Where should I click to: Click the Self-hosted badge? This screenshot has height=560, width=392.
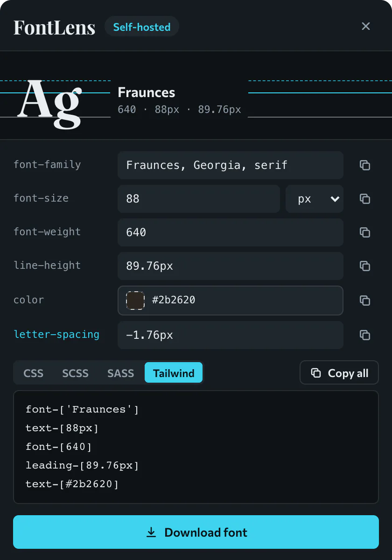pyautogui.click(x=142, y=27)
